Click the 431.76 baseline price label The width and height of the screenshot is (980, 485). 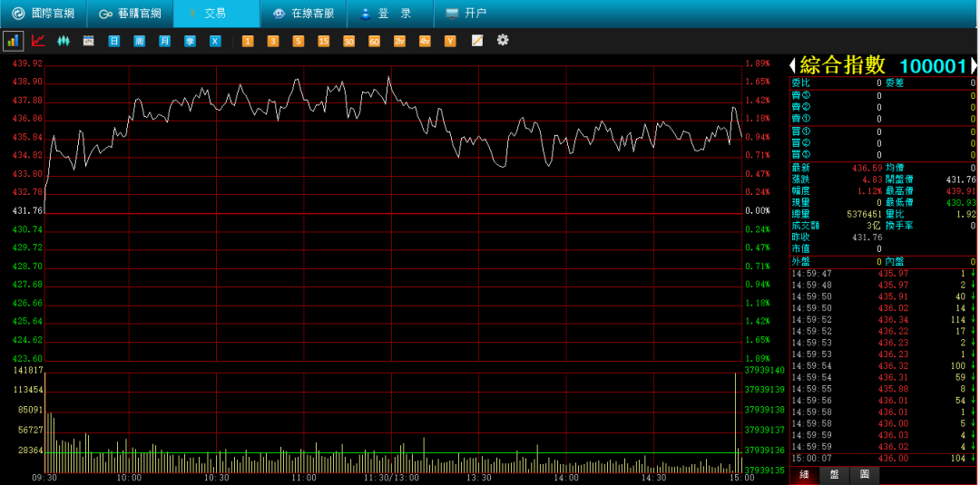pos(27,211)
